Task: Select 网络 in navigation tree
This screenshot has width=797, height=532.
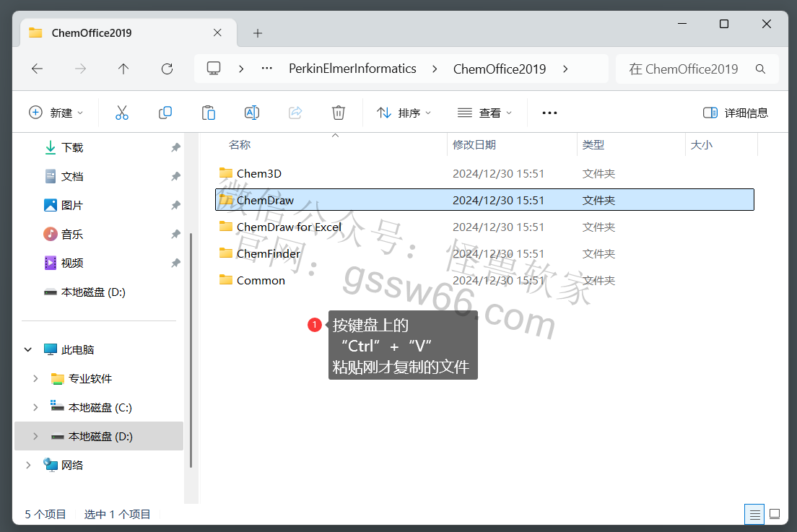Action: [x=71, y=465]
